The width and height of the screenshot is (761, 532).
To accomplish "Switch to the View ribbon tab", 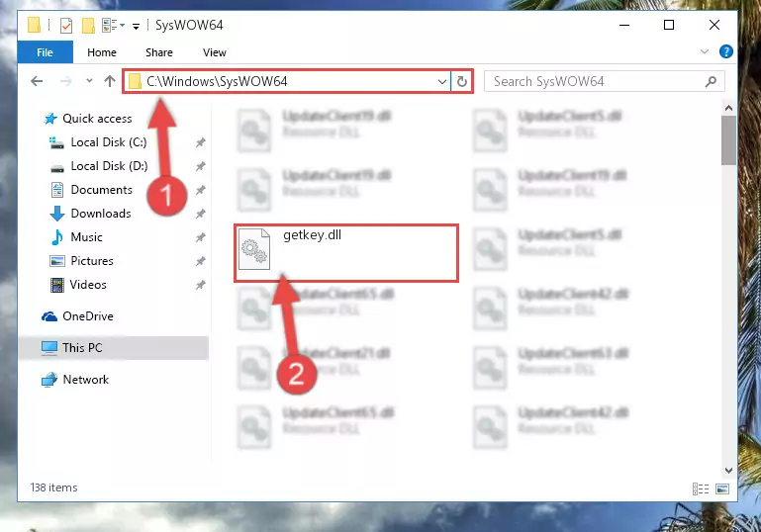I will tap(214, 52).
